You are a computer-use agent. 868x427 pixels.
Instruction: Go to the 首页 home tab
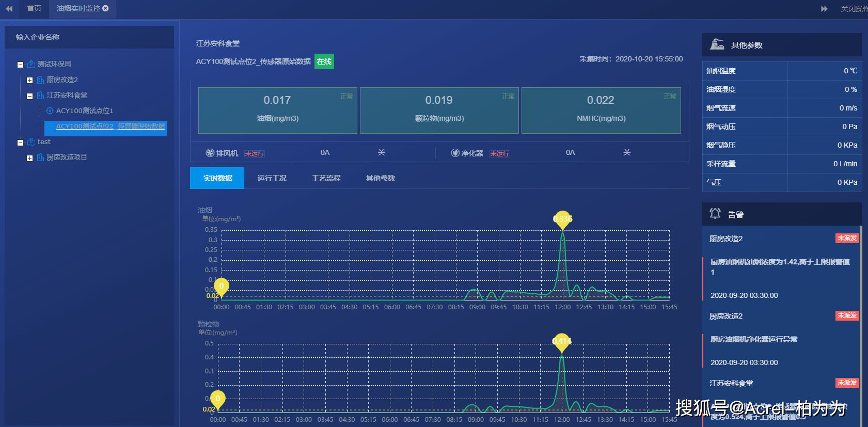[34, 8]
